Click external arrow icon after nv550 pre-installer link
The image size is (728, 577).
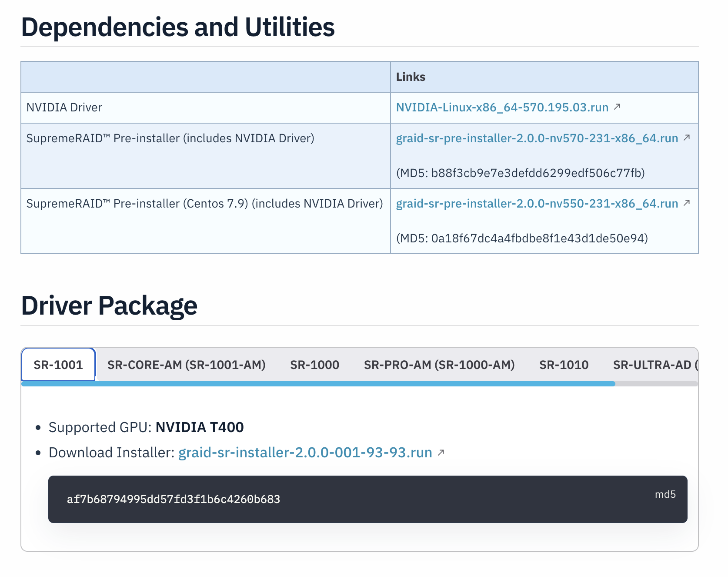point(687,203)
